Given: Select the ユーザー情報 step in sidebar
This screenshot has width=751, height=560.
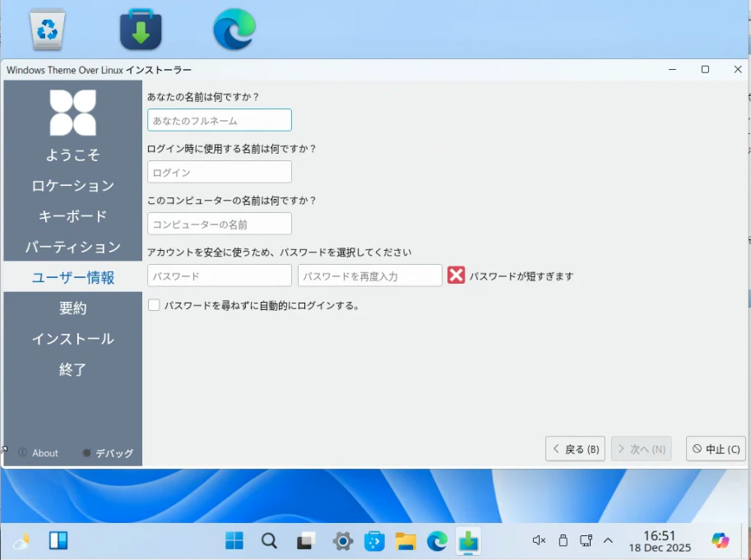Looking at the screenshot, I should click(73, 276).
